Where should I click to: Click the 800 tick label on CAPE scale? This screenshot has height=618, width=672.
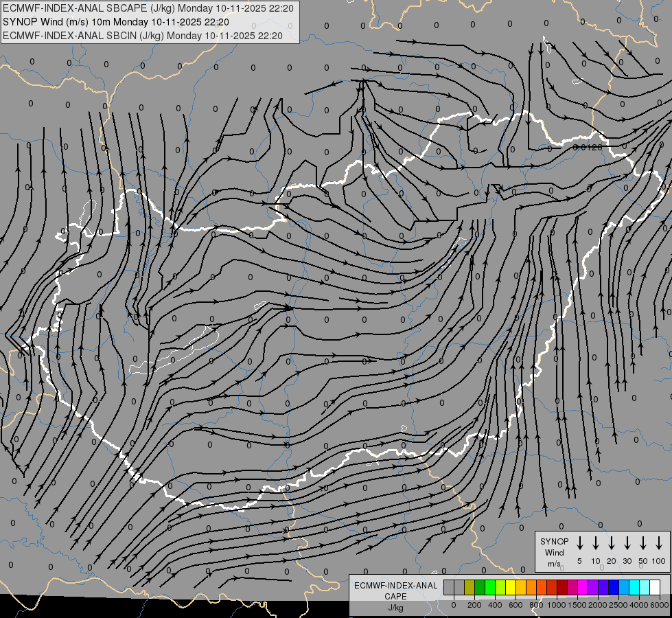(536, 605)
